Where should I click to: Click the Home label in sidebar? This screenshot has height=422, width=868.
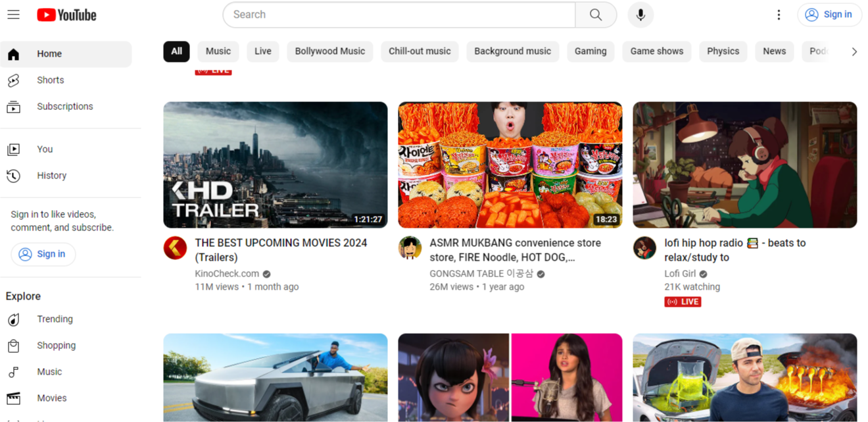click(x=49, y=54)
